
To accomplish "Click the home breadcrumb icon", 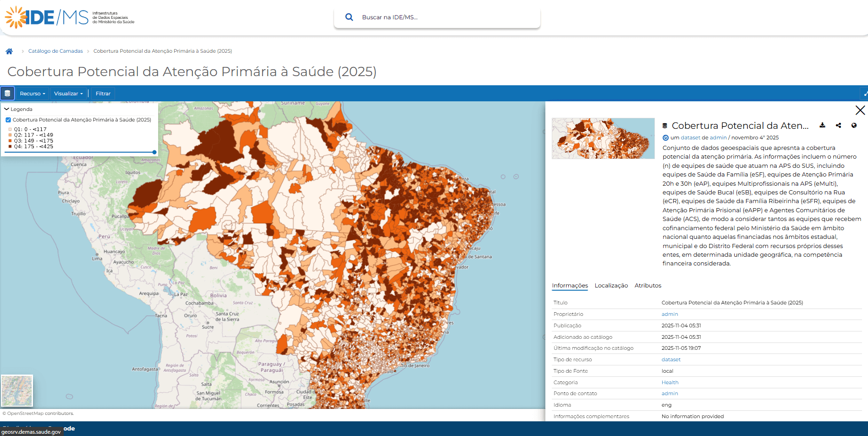I will click(9, 51).
